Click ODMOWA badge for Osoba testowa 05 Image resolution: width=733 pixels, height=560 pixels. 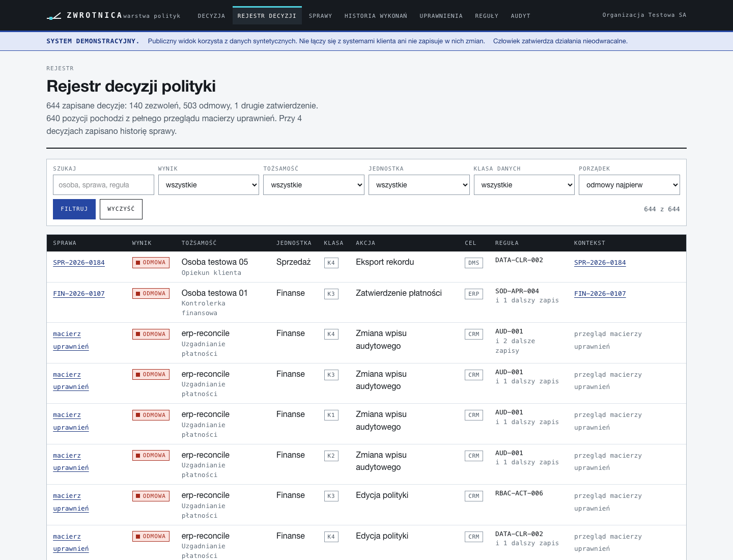(x=151, y=263)
